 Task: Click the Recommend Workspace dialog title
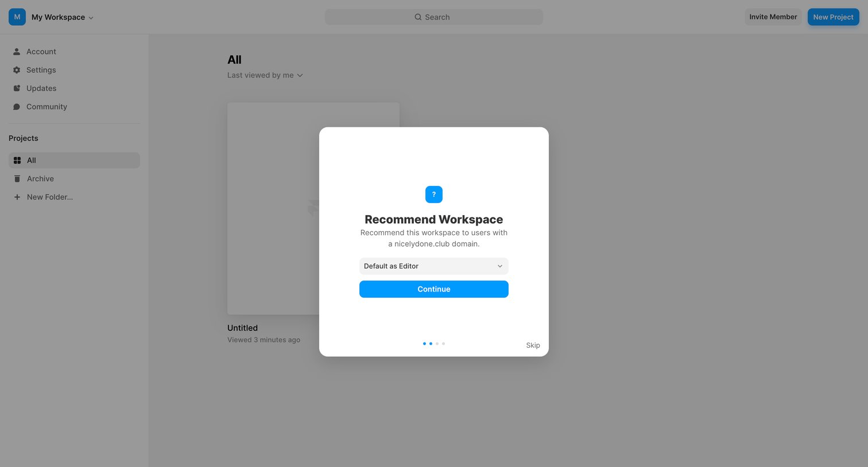click(434, 220)
